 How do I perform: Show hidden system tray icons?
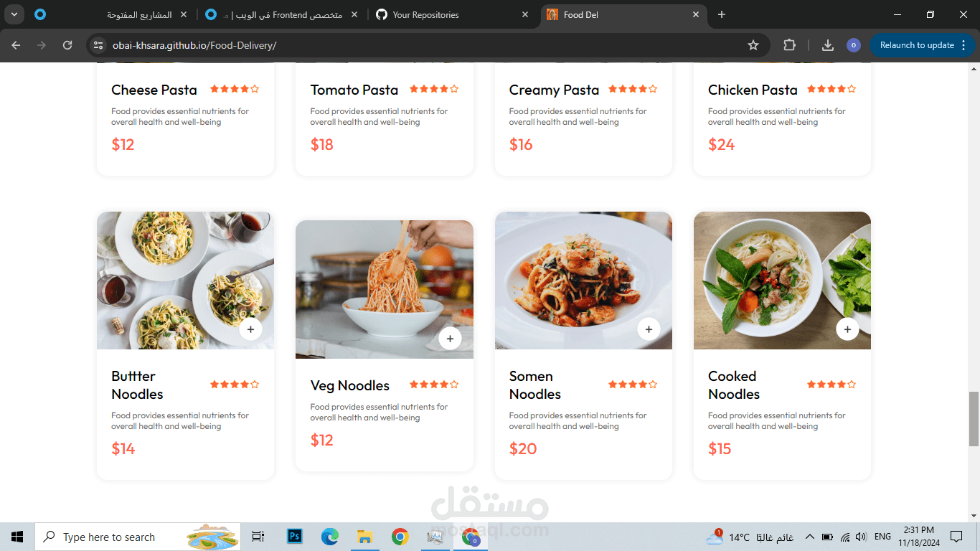tap(809, 537)
